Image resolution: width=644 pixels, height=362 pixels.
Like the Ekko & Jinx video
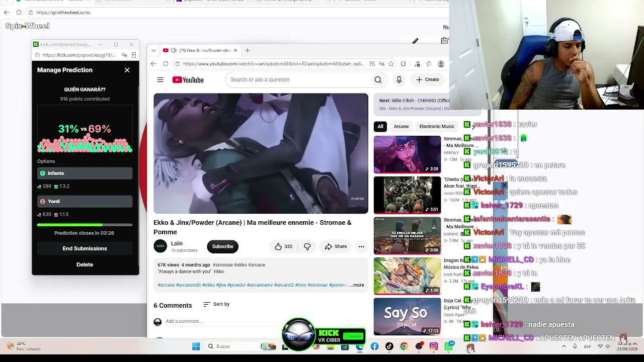[283, 246]
